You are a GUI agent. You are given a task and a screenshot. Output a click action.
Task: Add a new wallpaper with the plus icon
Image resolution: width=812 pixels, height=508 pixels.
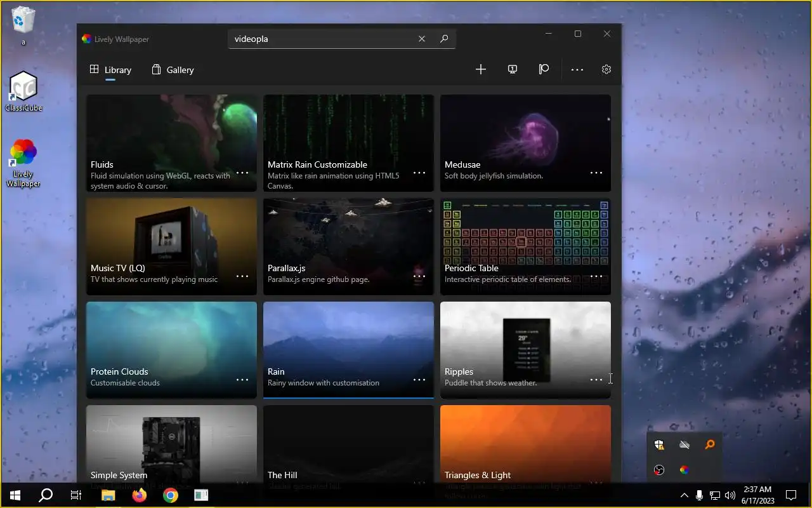(x=481, y=69)
